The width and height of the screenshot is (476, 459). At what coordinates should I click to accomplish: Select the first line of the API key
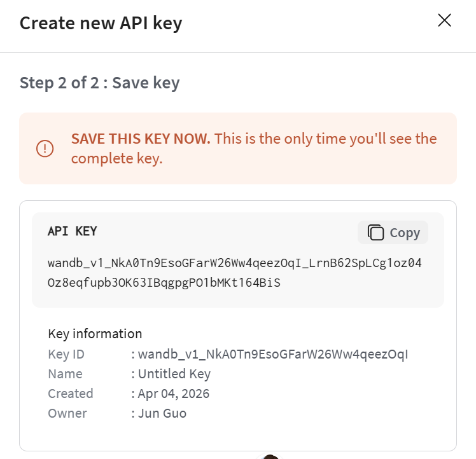[x=235, y=263]
